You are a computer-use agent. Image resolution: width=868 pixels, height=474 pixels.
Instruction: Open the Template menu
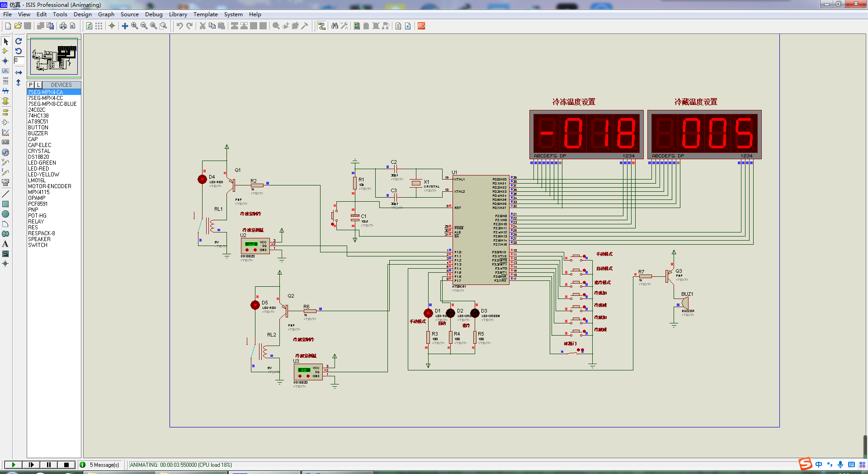click(206, 14)
